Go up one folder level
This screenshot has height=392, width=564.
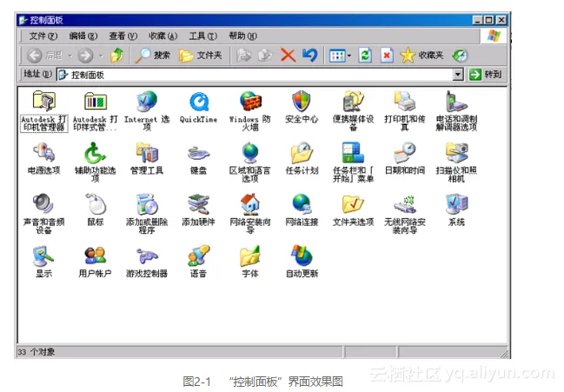pos(117,56)
